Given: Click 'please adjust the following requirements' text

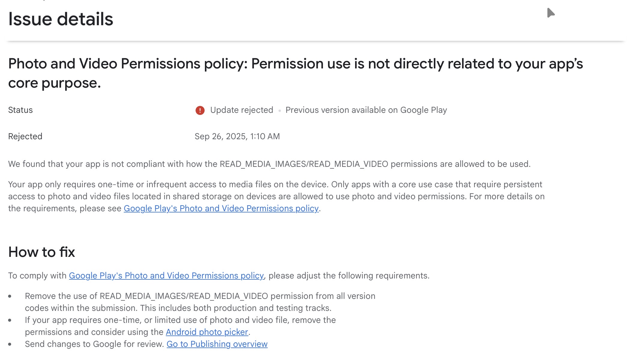Looking at the screenshot, I should 349,275.
